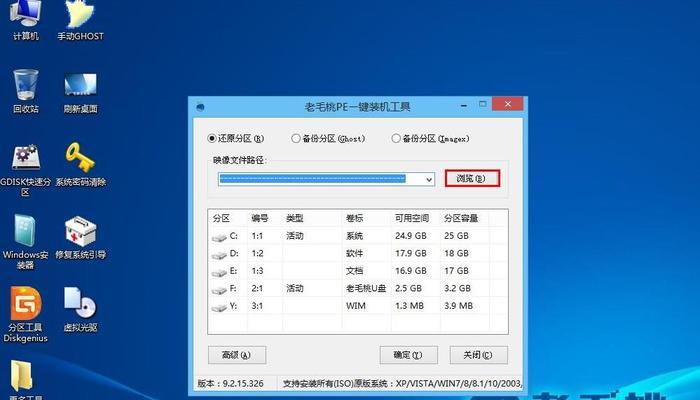Screen dimensions: 700x400
Task: Click the 16.9 GB free space cell
Action: point(411,271)
